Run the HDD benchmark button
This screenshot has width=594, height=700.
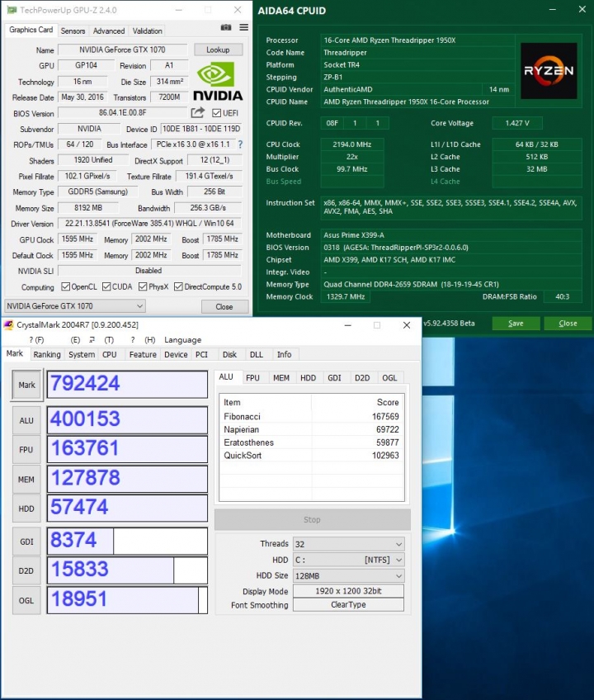pyautogui.click(x=26, y=508)
